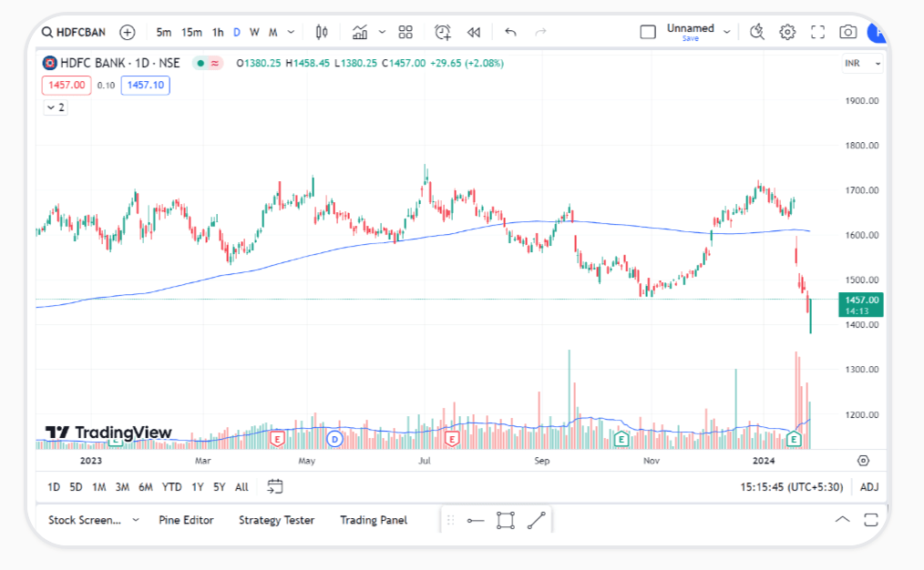924x570 pixels.
Task: Open the candlestick chart type selector
Action: pos(321,32)
